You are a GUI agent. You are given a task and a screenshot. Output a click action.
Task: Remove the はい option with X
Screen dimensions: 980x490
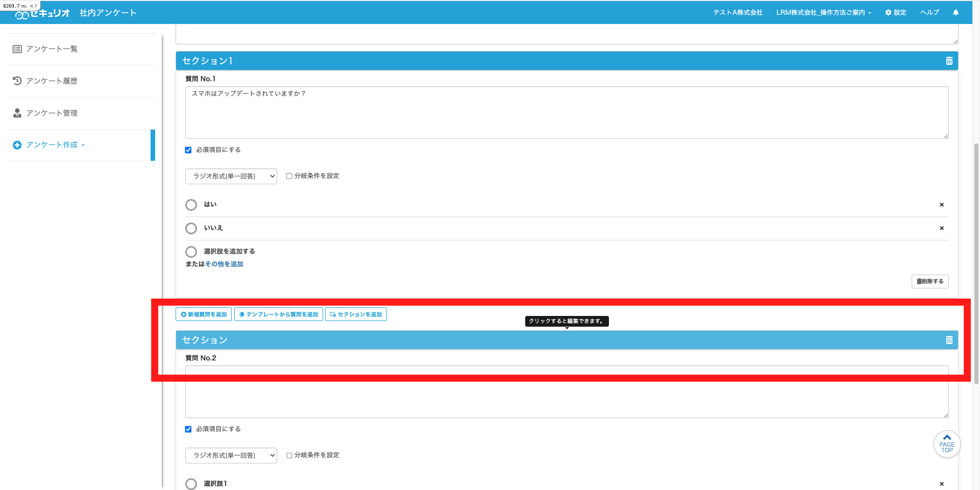click(x=942, y=205)
